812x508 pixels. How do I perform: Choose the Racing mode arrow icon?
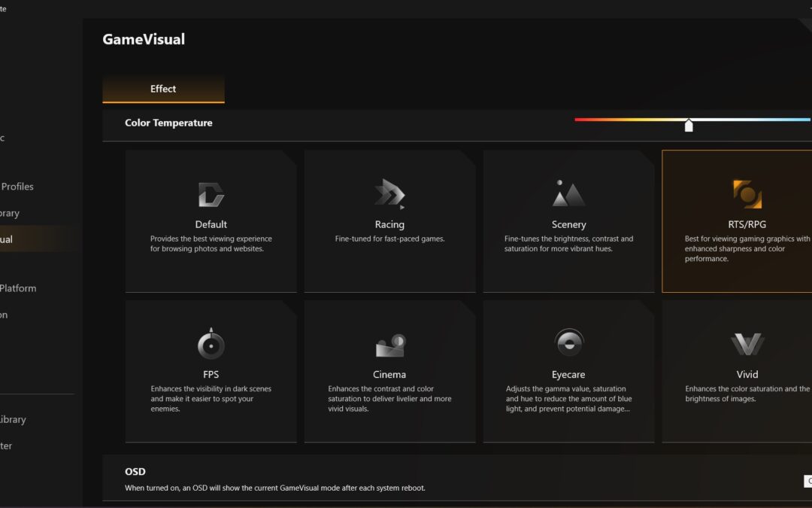389,194
